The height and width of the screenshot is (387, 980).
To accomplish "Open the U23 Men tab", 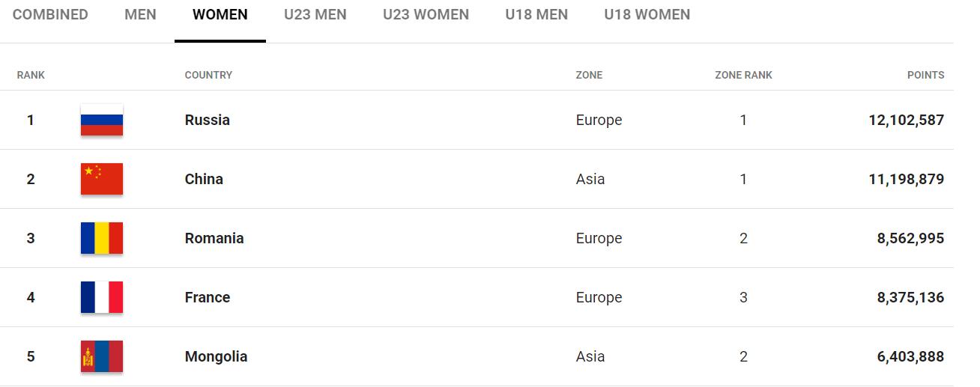I will [315, 15].
